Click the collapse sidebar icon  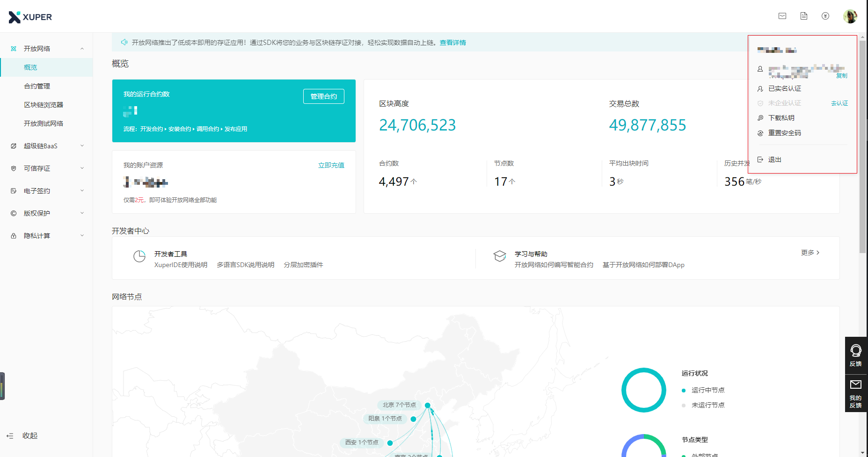point(10,435)
